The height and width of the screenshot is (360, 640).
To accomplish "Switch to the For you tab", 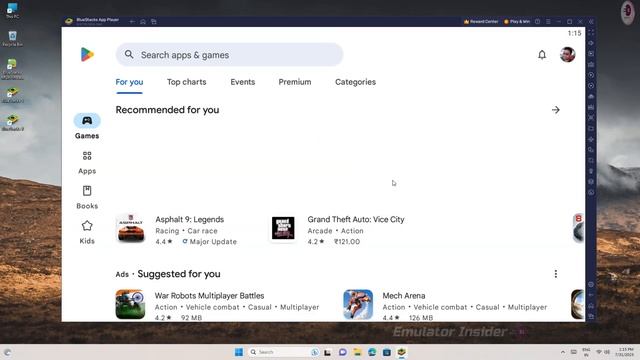I will 129,82.
